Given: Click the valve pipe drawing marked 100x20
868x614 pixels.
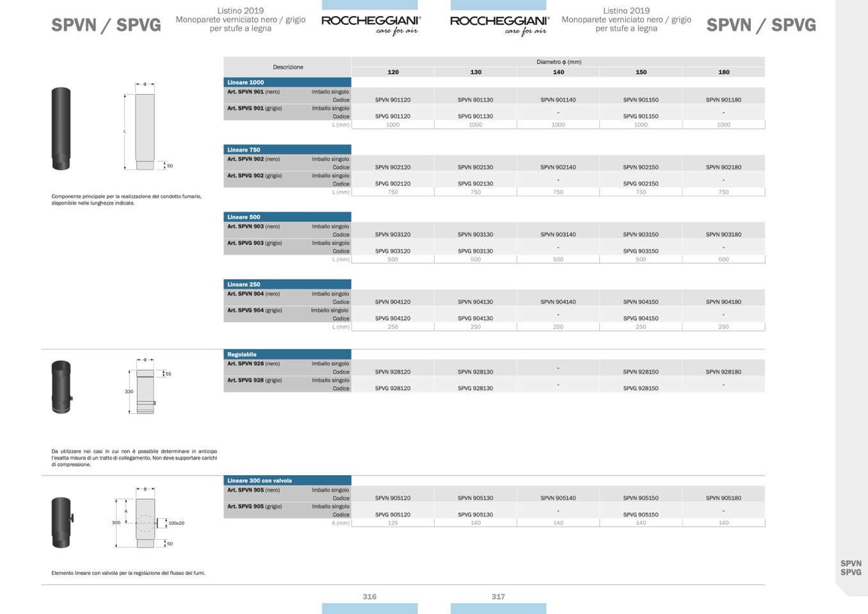Looking at the screenshot, I should point(145,522).
